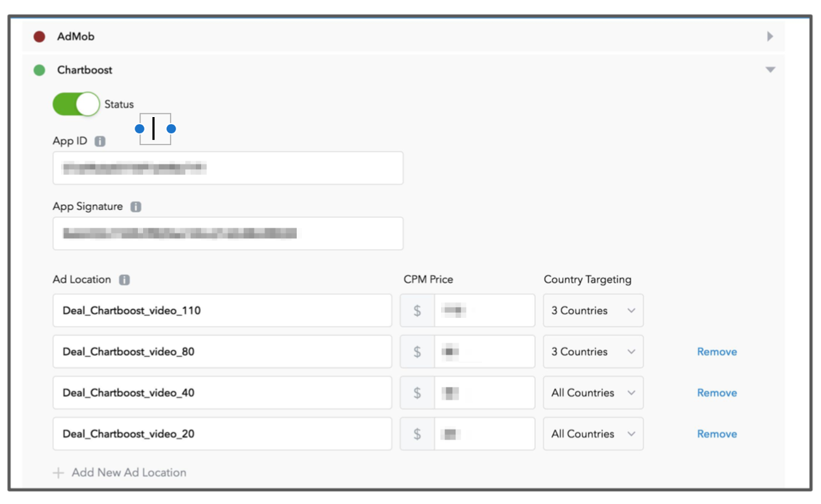Click the App ID input field

[x=228, y=168]
